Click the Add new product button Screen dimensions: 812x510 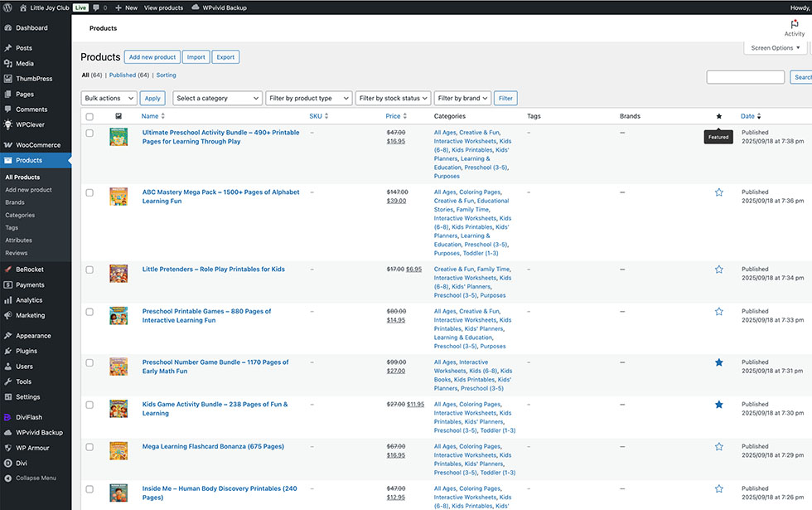pos(152,57)
